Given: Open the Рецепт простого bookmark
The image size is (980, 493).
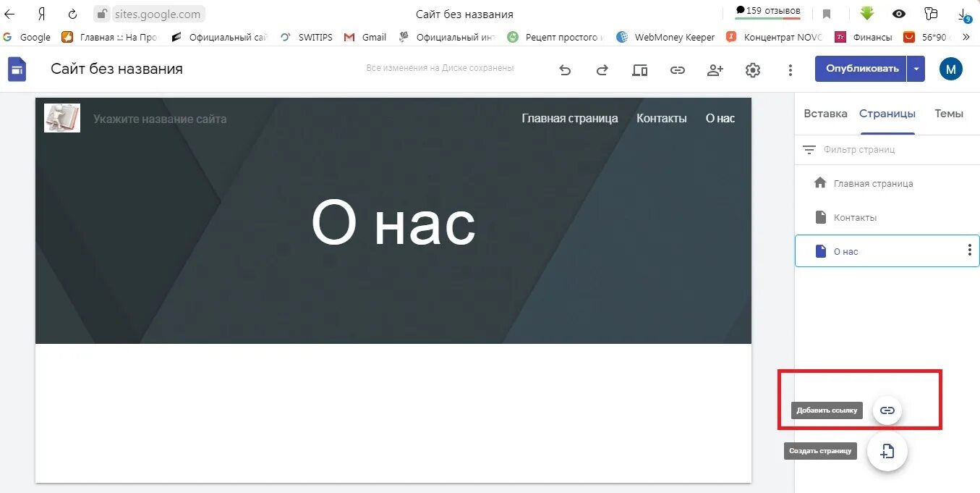Looking at the screenshot, I should (x=555, y=37).
